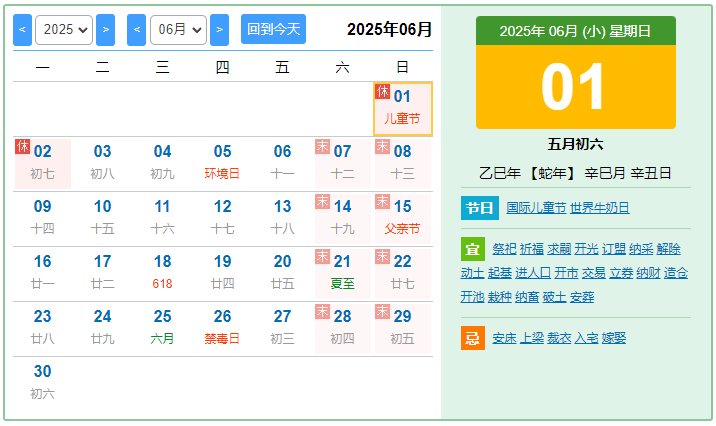Go to next month arrow button
The width and height of the screenshot is (716, 426).
220,29
